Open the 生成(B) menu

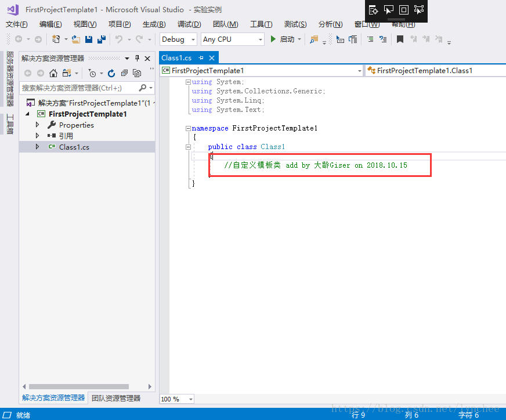coord(154,24)
